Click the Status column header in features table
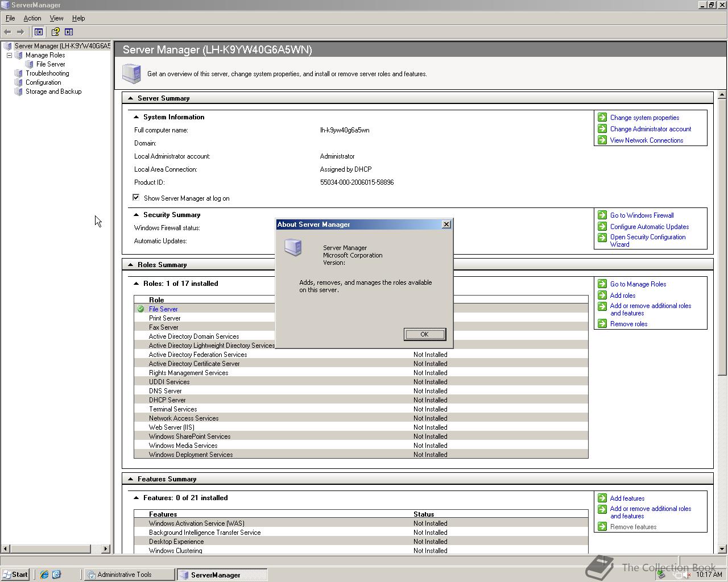 click(424, 514)
